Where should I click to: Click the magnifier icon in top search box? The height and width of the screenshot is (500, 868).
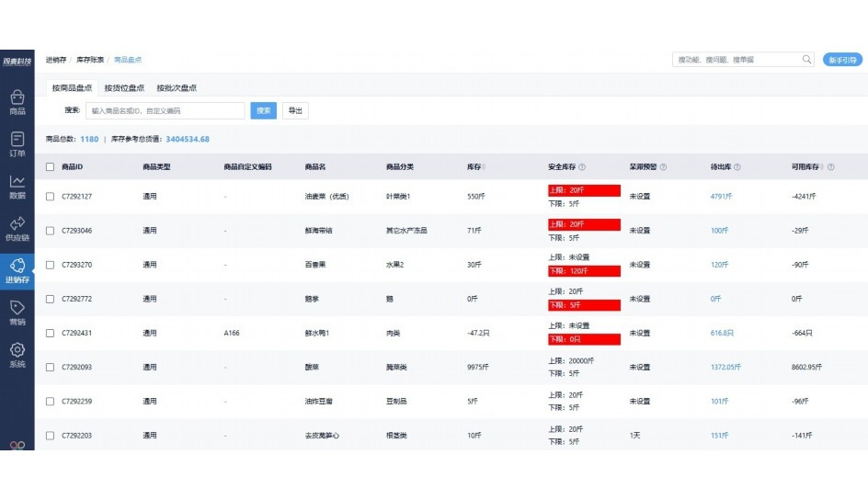[806, 60]
